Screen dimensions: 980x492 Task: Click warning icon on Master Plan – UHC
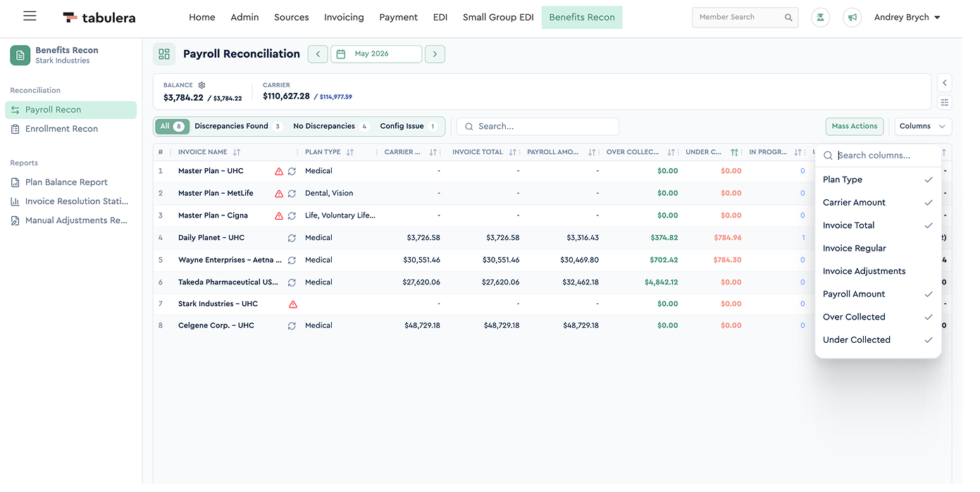pyautogui.click(x=279, y=171)
